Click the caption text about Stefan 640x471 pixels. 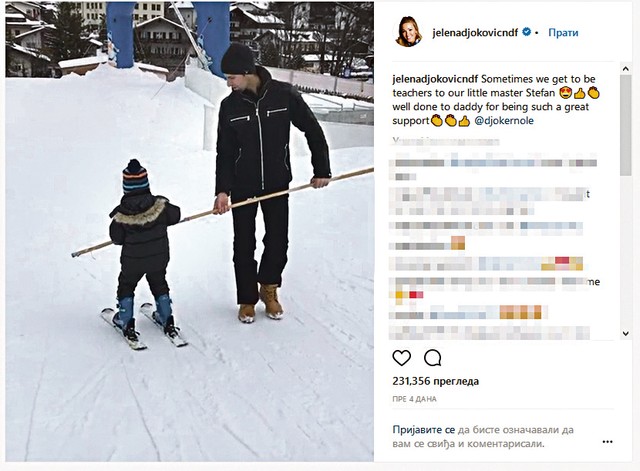pyautogui.click(x=494, y=100)
